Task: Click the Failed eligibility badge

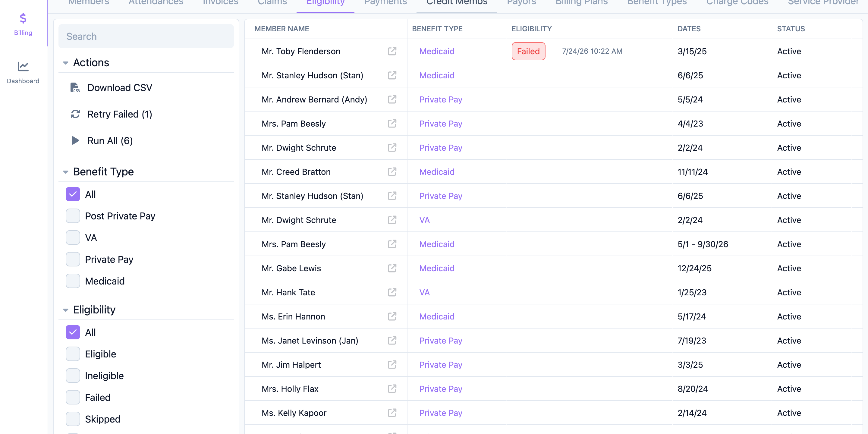Action: click(528, 51)
